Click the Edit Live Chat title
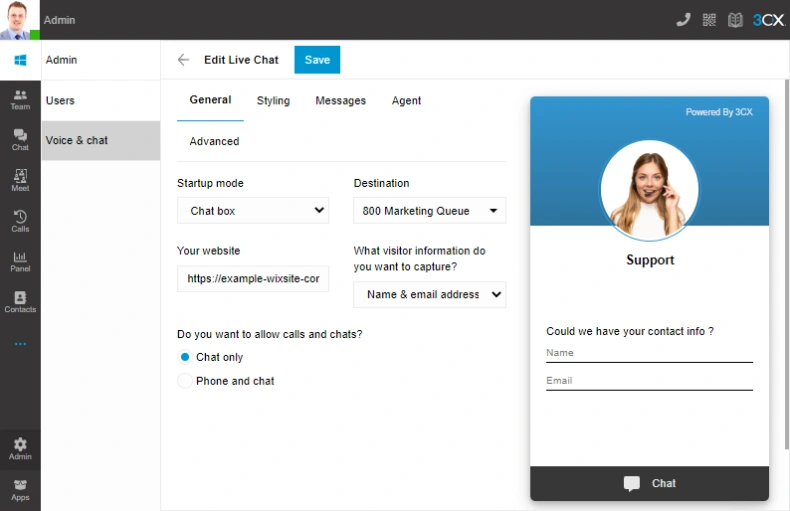Viewport: 790px width, 511px height. tap(241, 59)
